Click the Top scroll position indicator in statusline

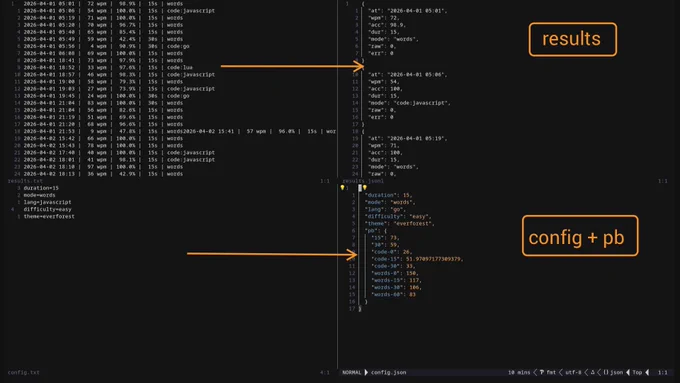[637, 372]
